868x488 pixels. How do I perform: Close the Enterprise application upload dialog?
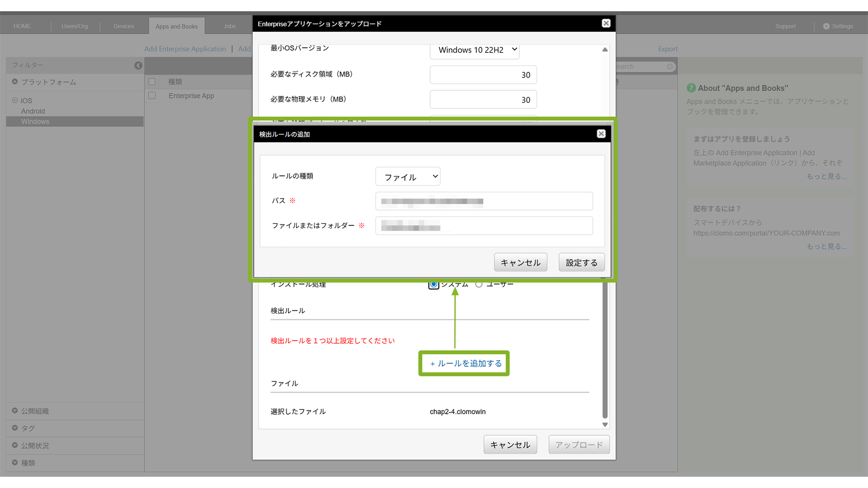(606, 23)
